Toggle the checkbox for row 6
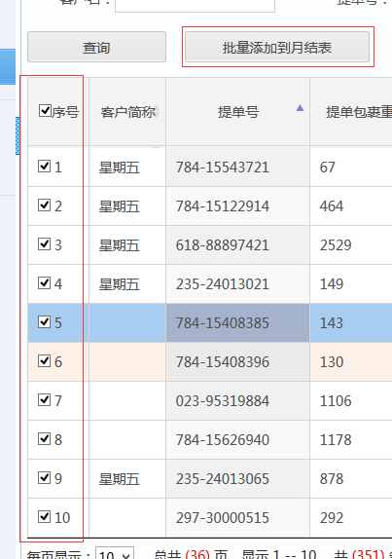The width and height of the screenshot is (392, 559). [44, 360]
